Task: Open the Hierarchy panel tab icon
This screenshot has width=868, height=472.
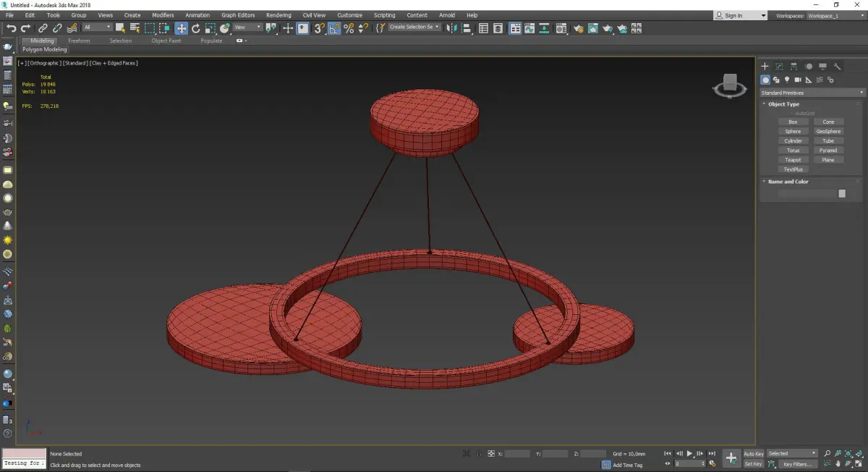Action: coord(793,66)
